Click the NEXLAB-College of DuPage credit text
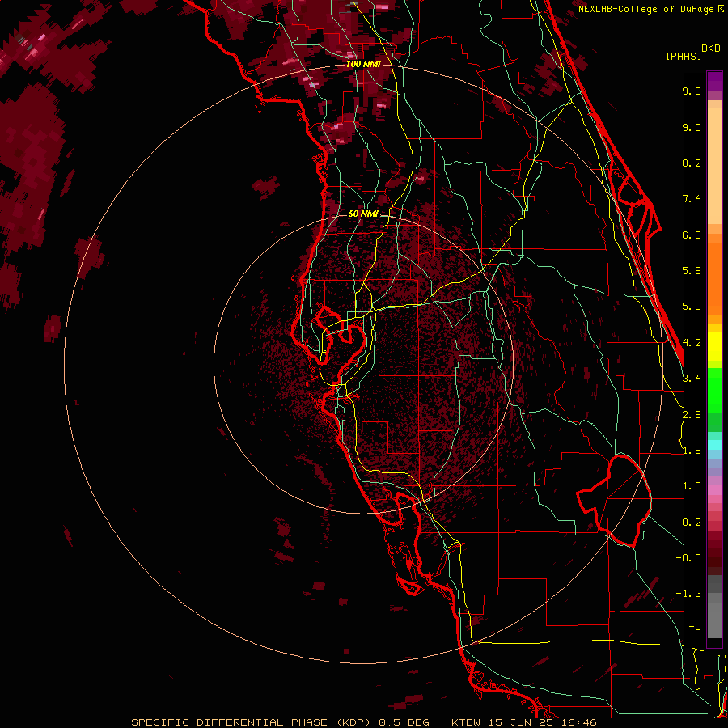The height and width of the screenshot is (728, 728). (x=647, y=9)
